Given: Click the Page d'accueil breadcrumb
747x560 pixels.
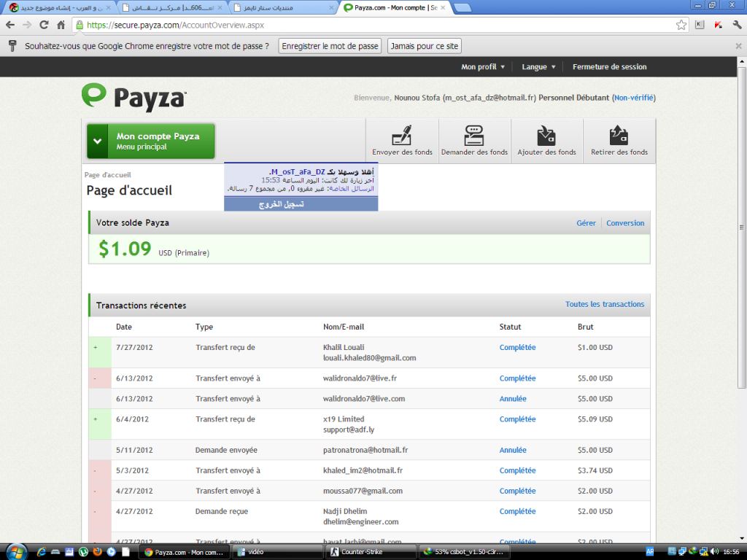Looking at the screenshot, I should tap(108, 175).
